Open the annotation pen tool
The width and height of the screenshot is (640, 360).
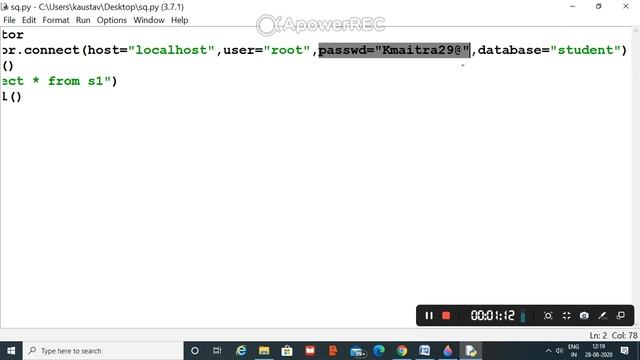click(x=602, y=316)
